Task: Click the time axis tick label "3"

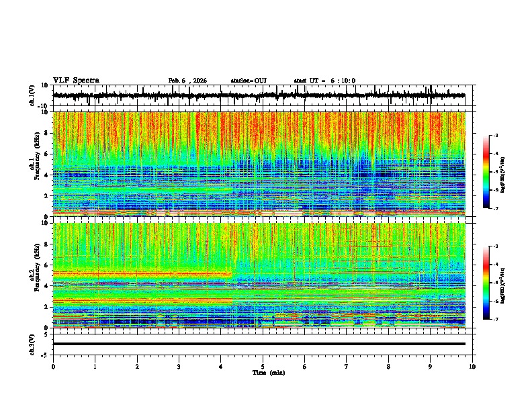Action: point(179,367)
